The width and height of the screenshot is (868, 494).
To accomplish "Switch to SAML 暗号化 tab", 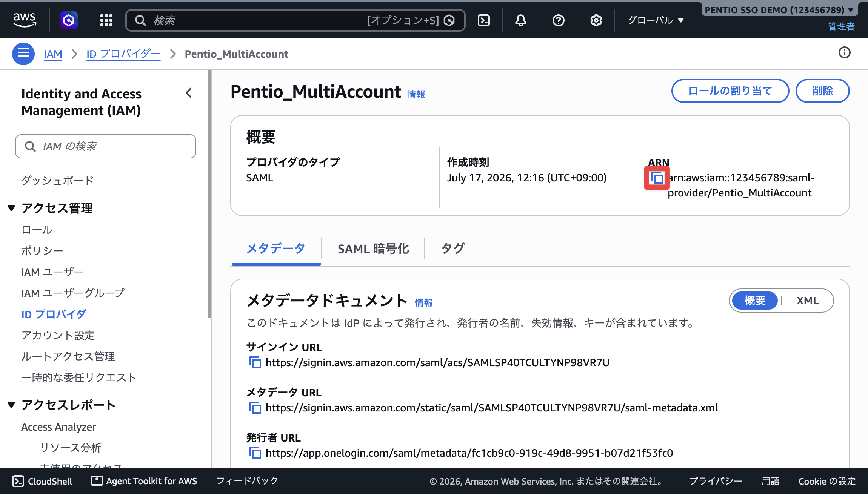I will click(x=373, y=249).
